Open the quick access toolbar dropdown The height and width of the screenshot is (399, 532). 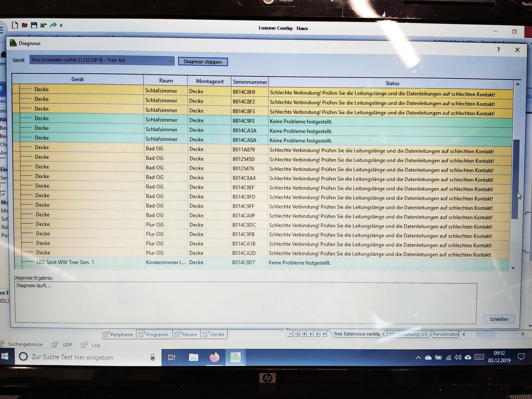pyautogui.click(x=61, y=25)
